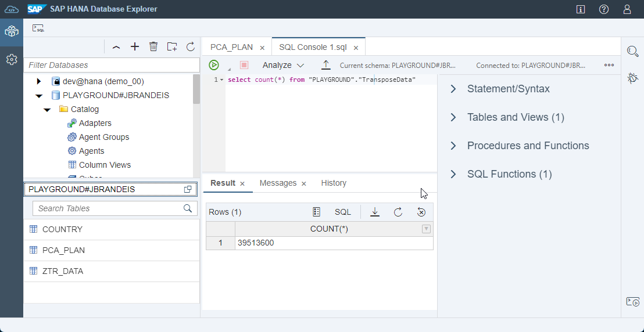Open the History tab
Screen dimensions: 644x332
pyautogui.click(x=334, y=183)
